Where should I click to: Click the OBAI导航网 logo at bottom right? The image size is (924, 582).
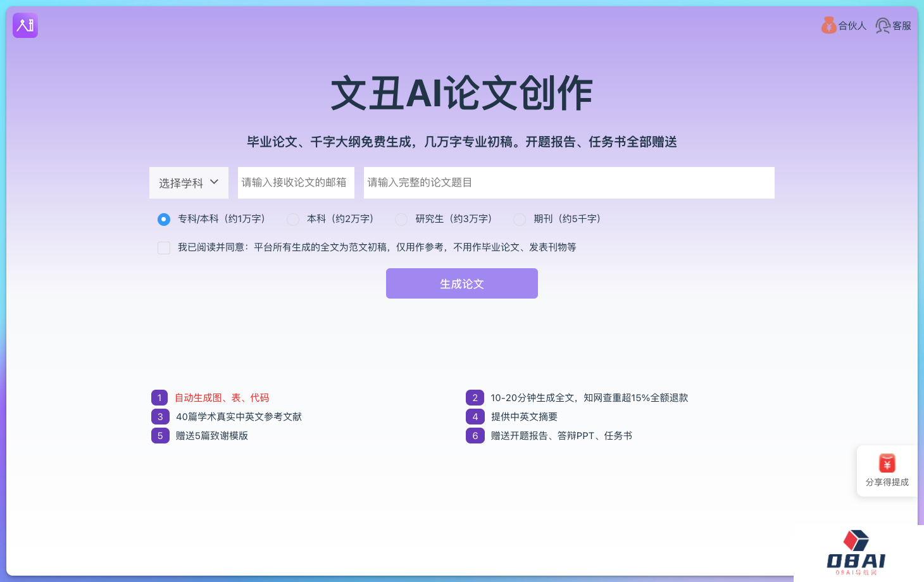coord(858,552)
